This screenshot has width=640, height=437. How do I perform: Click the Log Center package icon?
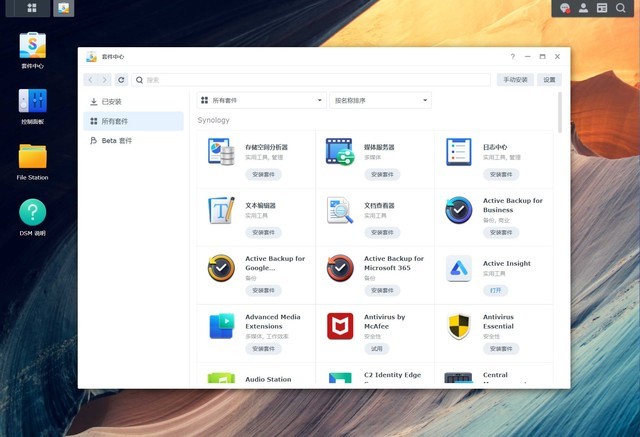point(459,152)
